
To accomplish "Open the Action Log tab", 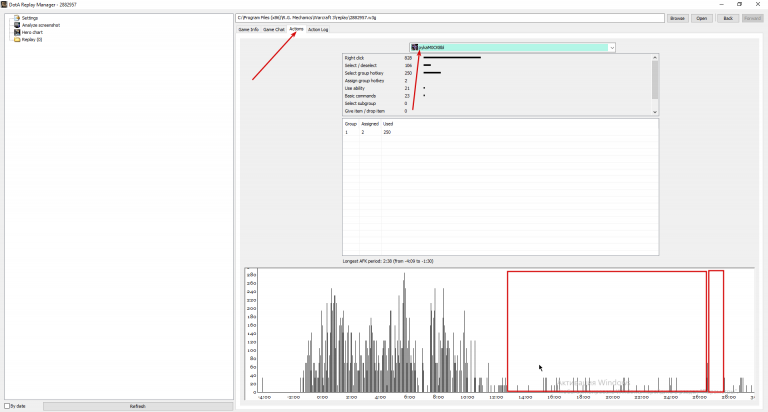I will click(x=318, y=29).
